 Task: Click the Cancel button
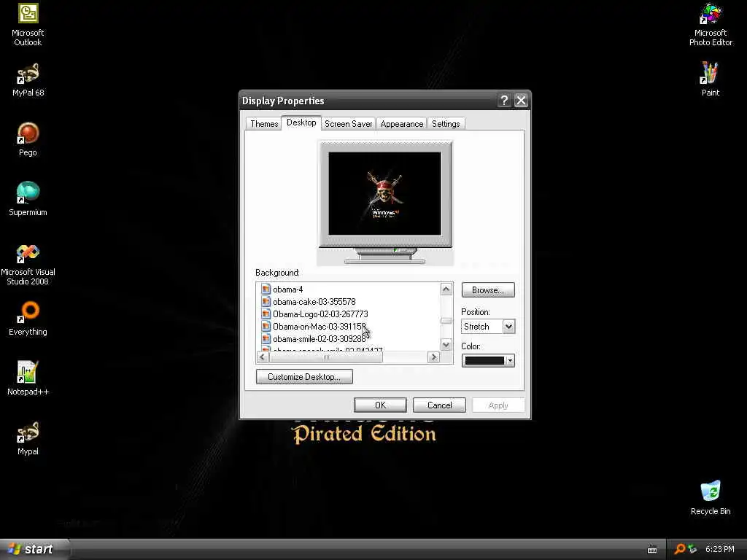pos(439,405)
